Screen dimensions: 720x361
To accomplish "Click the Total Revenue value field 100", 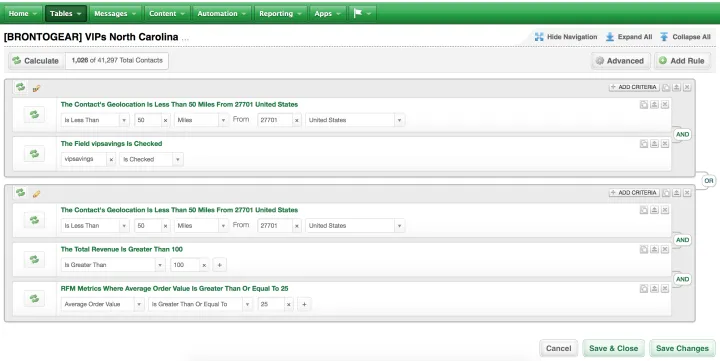I will coord(185,265).
